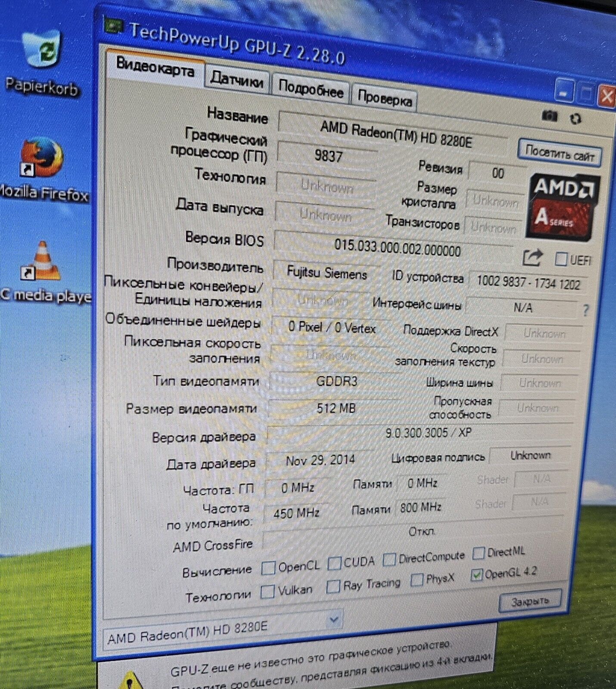Click the bus interface question mark icon

tap(585, 310)
